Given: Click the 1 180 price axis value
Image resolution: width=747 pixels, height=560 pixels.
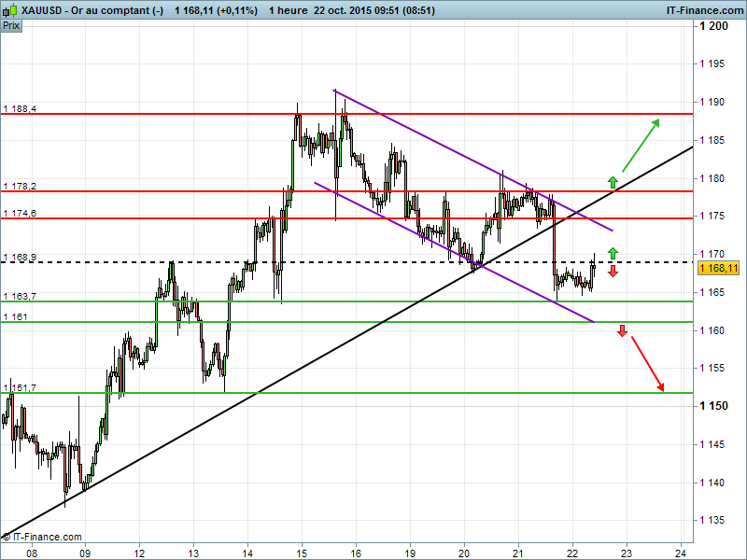Looking at the screenshot, I should point(712,178).
